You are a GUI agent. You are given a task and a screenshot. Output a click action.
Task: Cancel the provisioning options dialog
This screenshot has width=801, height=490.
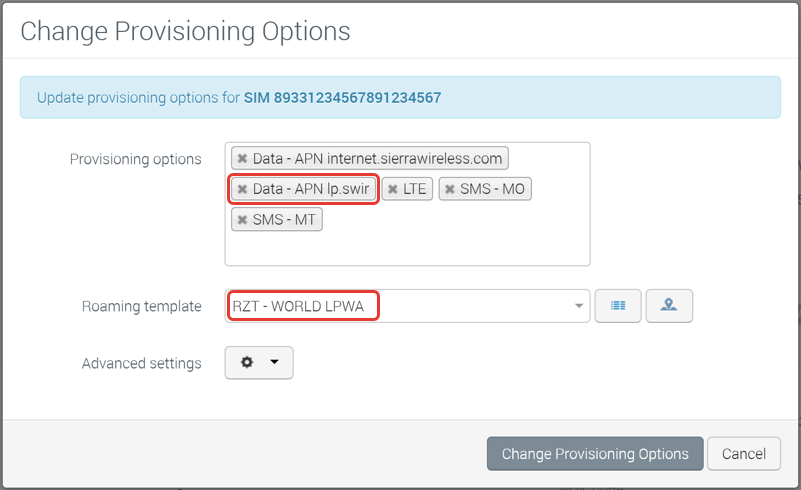coord(744,454)
